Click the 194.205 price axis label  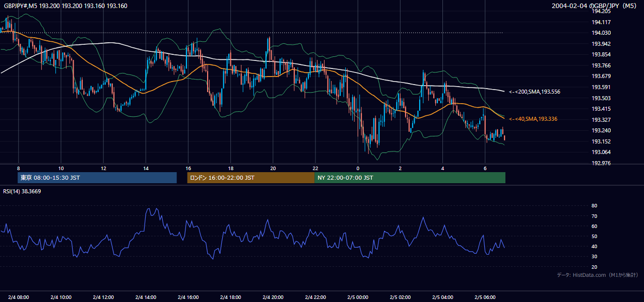(x=601, y=11)
